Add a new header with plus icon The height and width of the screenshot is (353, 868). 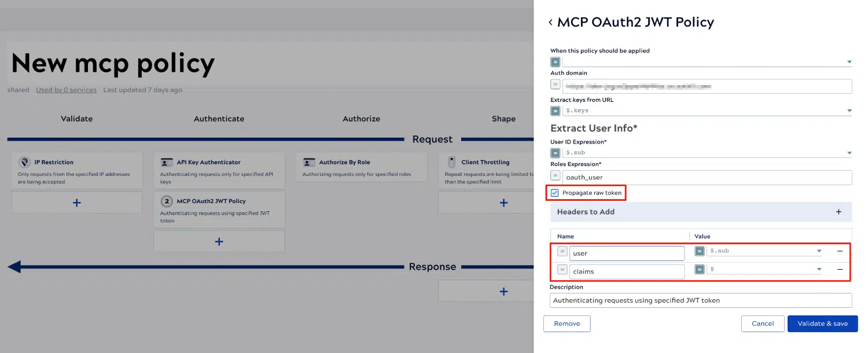click(838, 212)
